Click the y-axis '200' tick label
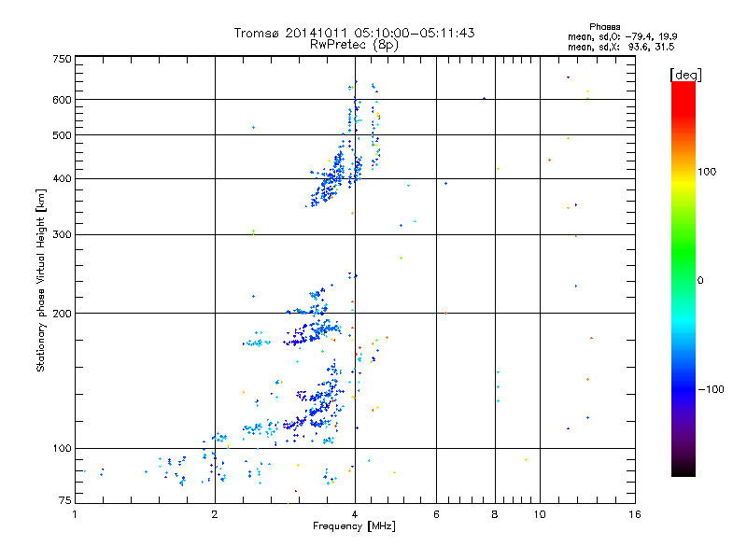This screenshot has width=747, height=560. 62,314
